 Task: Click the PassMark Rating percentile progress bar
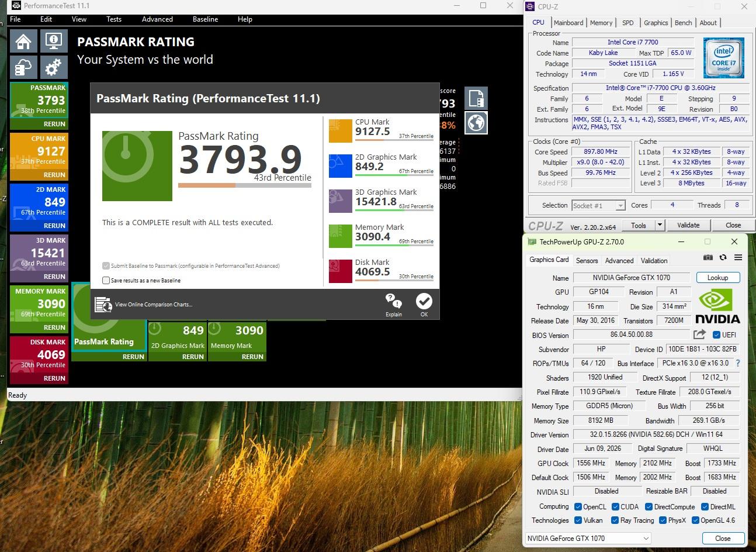click(x=244, y=185)
